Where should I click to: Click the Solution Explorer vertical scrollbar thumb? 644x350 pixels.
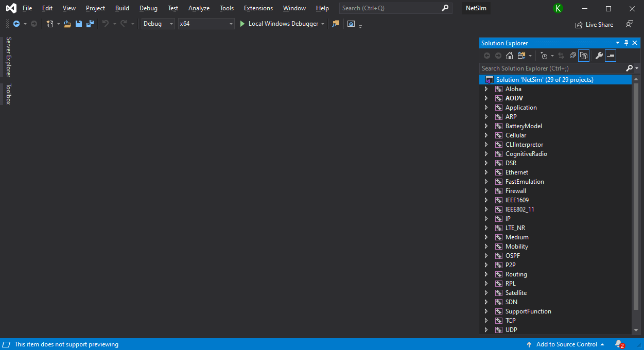click(x=636, y=197)
